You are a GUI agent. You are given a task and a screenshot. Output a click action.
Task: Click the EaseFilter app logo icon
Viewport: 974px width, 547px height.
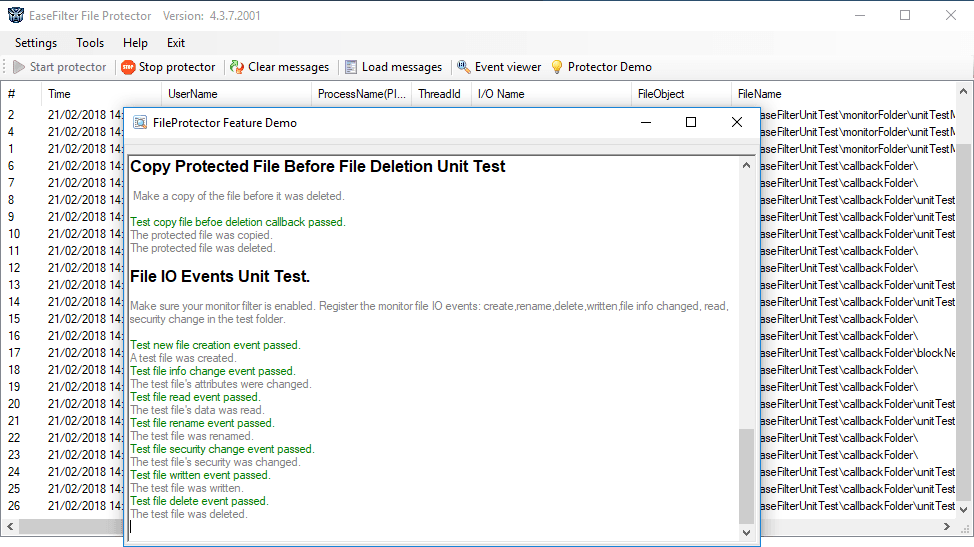click(x=16, y=16)
